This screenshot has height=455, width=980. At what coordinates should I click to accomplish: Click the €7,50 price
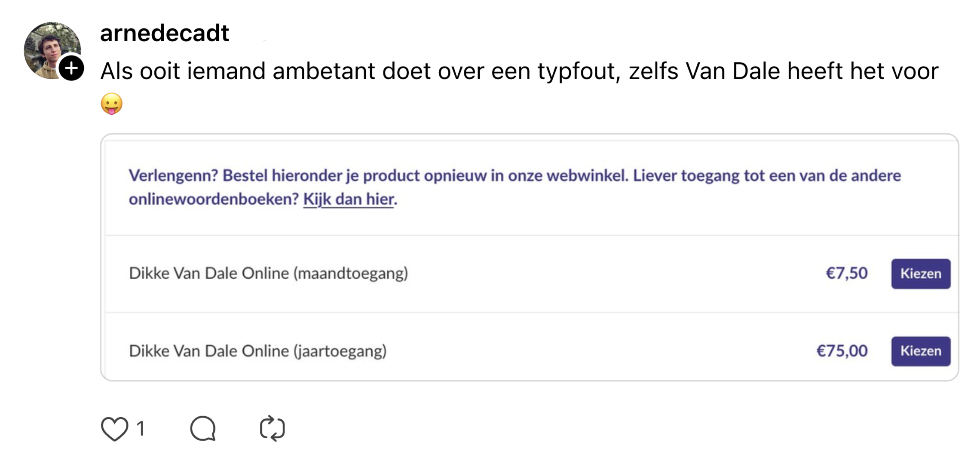pyautogui.click(x=846, y=274)
